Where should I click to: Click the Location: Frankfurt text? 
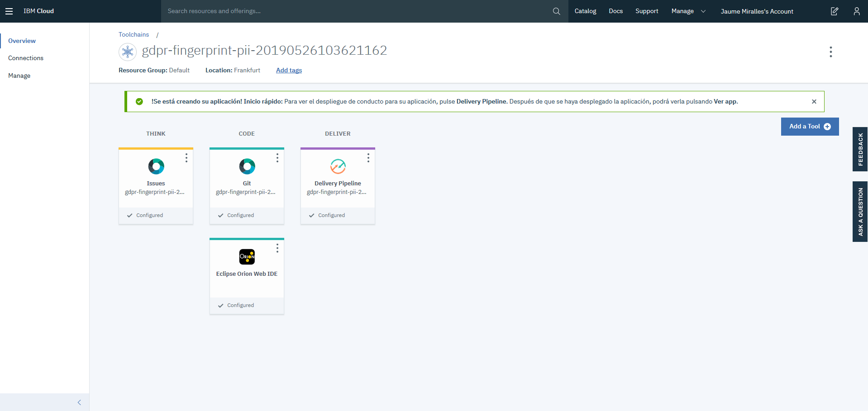click(x=233, y=70)
